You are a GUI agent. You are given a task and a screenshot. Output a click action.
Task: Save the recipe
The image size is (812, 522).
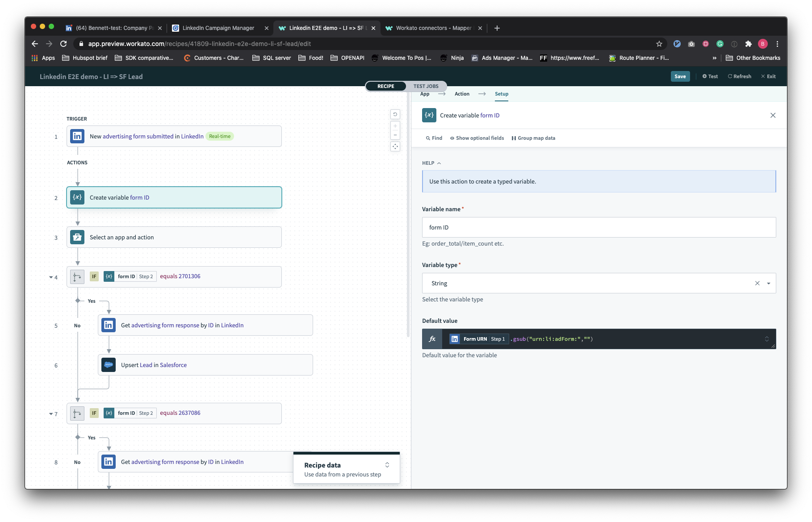679,76
